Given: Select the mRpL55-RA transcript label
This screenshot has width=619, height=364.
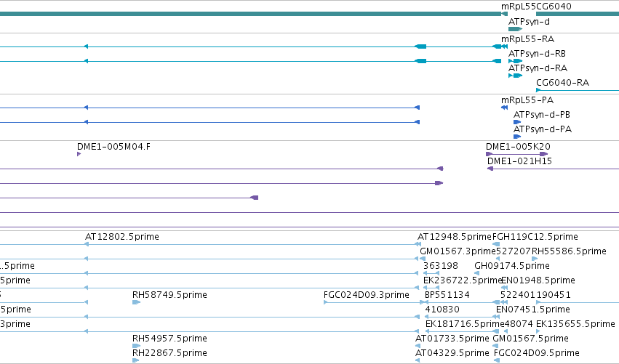Looking at the screenshot, I should pyautogui.click(x=527, y=39).
